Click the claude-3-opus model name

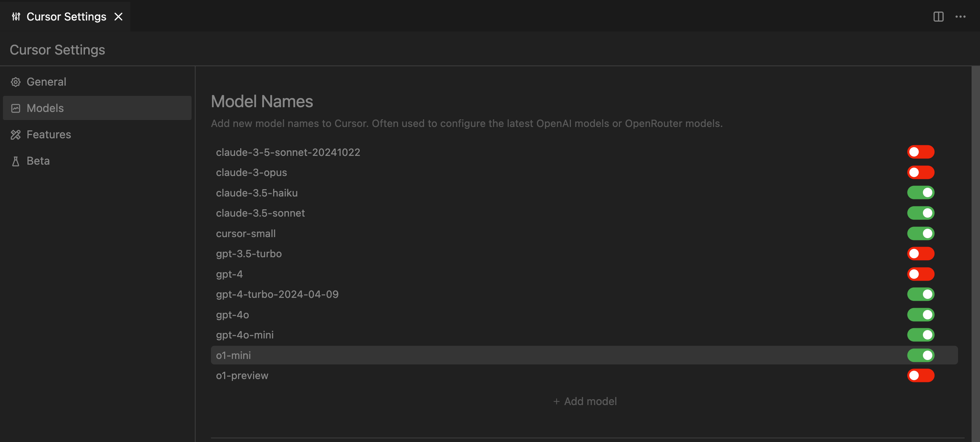pyautogui.click(x=252, y=173)
